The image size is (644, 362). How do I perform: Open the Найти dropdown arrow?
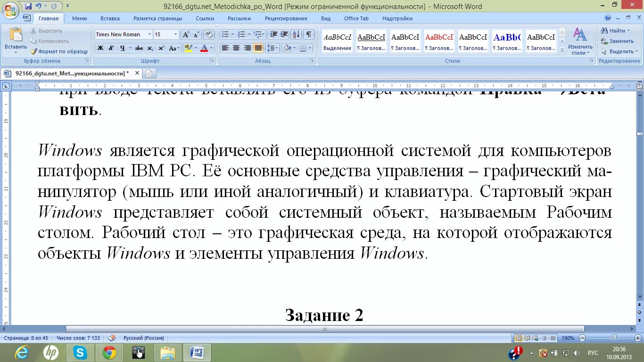tap(628, 31)
